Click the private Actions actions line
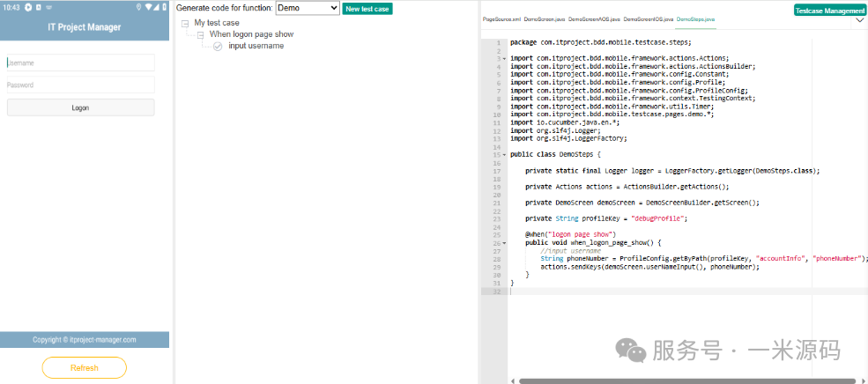The width and height of the screenshot is (868, 384). [x=627, y=187]
